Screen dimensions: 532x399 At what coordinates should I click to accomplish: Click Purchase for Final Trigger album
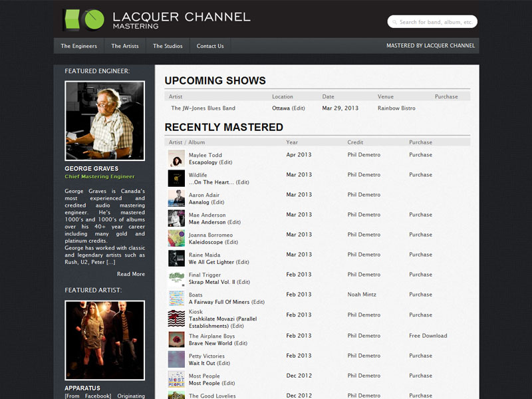point(421,275)
